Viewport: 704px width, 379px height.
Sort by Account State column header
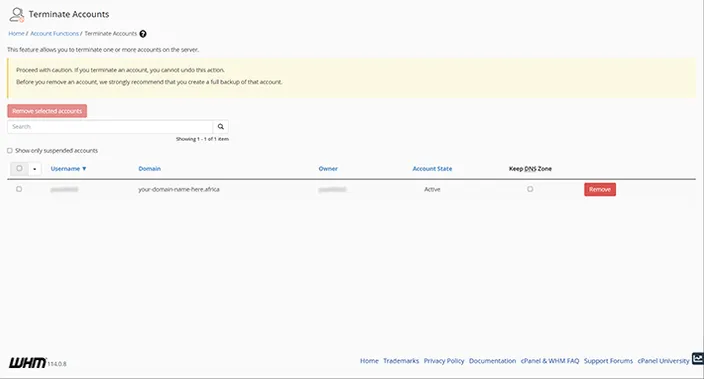pyautogui.click(x=432, y=169)
